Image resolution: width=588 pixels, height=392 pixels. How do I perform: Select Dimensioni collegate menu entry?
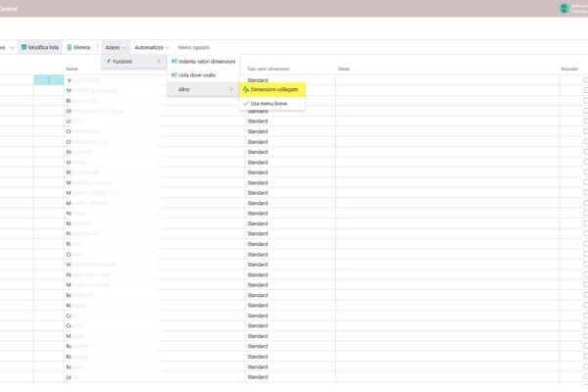coord(274,89)
